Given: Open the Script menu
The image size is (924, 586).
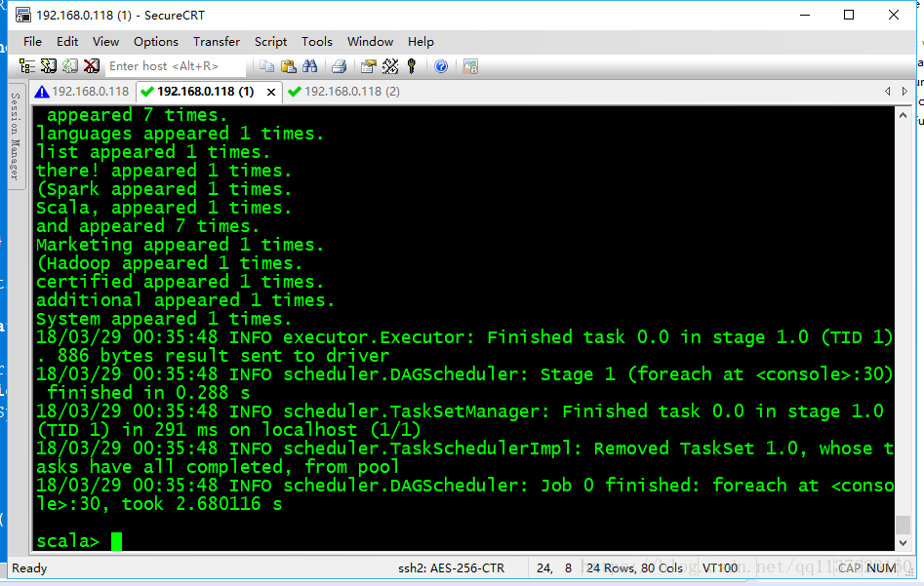Looking at the screenshot, I should coord(270,42).
